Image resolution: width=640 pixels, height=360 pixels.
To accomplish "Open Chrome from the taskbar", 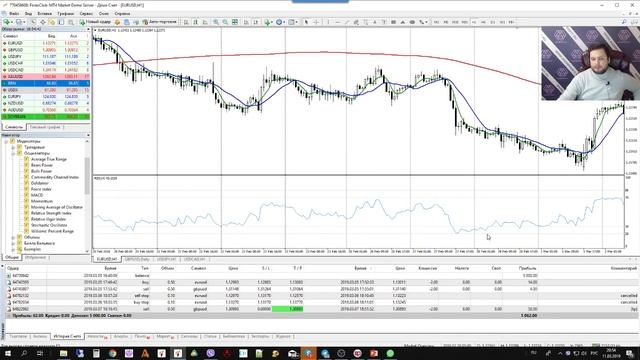I will pos(112,353).
